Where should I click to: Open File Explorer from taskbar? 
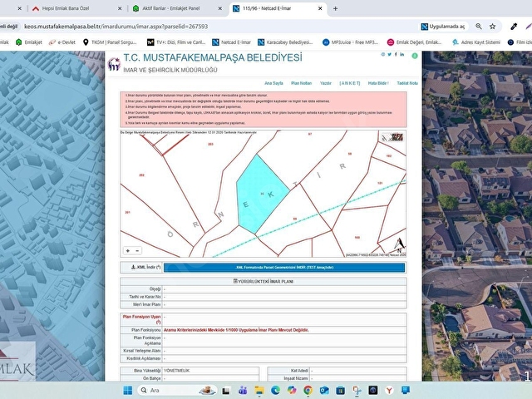pyautogui.click(x=259, y=390)
